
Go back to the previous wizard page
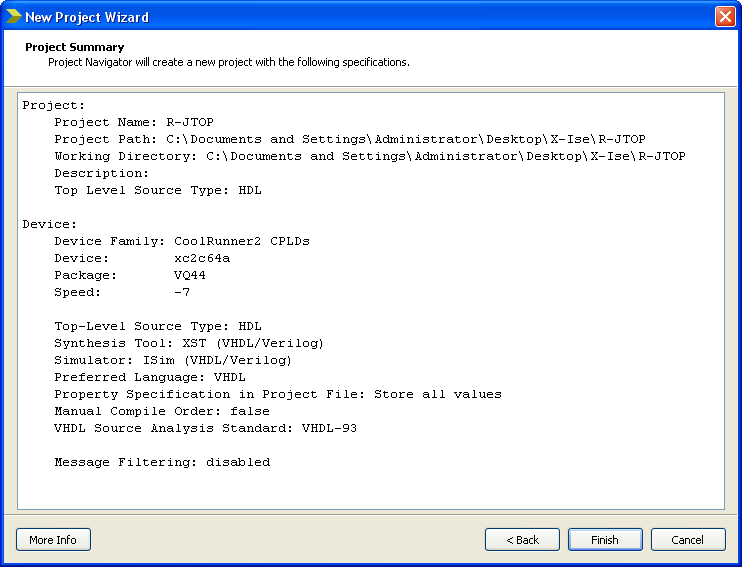tap(522, 540)
